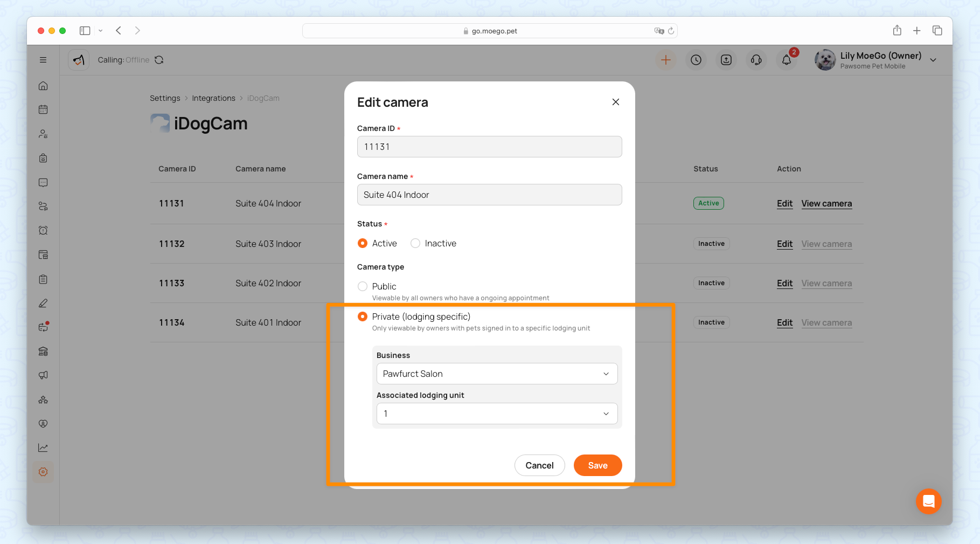Select the Private (lodging specific) radio
The width and height of the screenshot is (980, 544).
coord(363,316)
